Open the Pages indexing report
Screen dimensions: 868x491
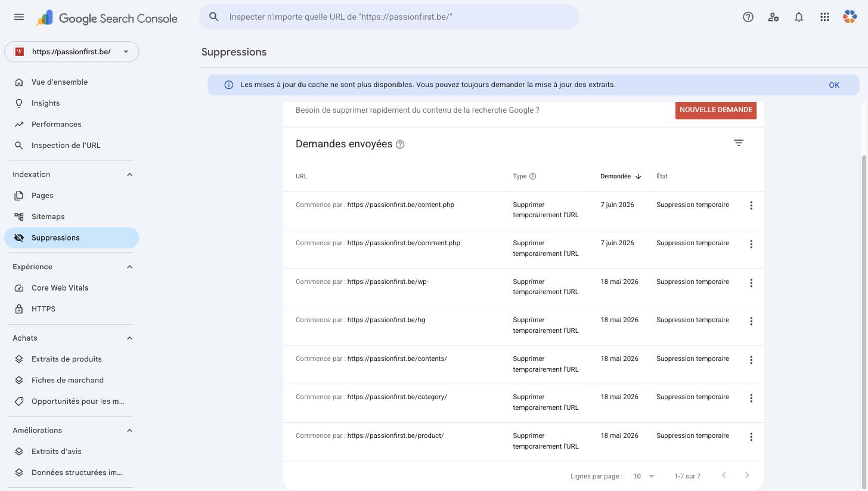pyautogui.click(x=72, y=196)
